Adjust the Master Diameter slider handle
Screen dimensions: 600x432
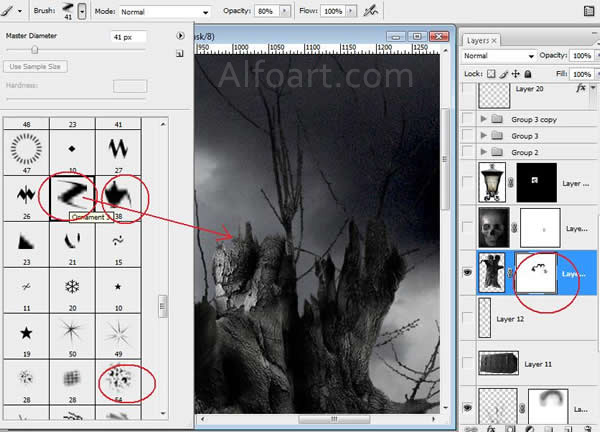click(x=35, y=50)
